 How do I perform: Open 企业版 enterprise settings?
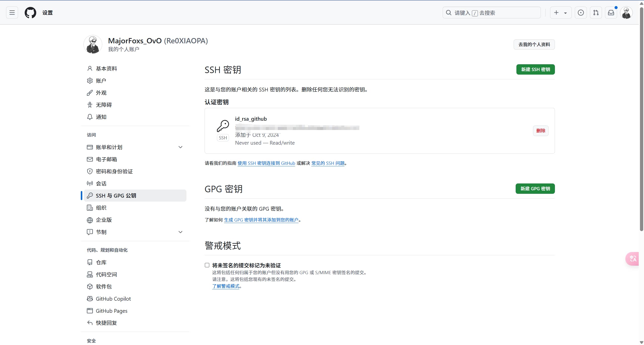coord(135,220)
